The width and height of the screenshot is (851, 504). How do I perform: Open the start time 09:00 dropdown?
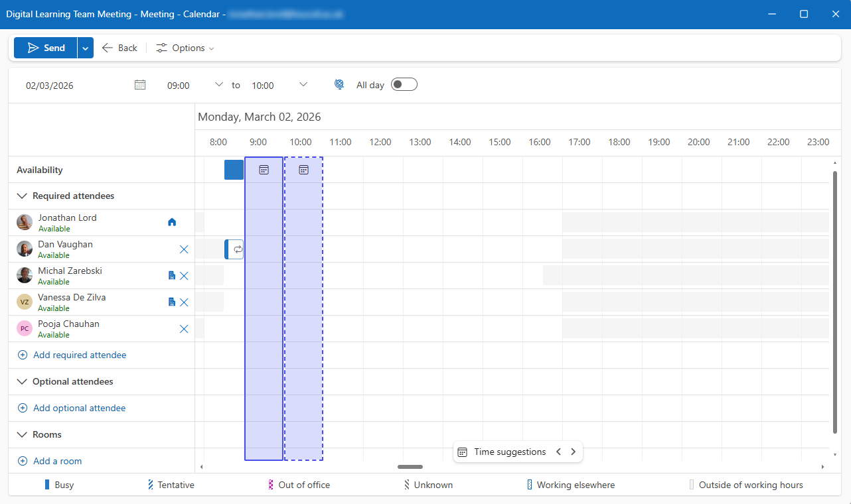[219, 85]
